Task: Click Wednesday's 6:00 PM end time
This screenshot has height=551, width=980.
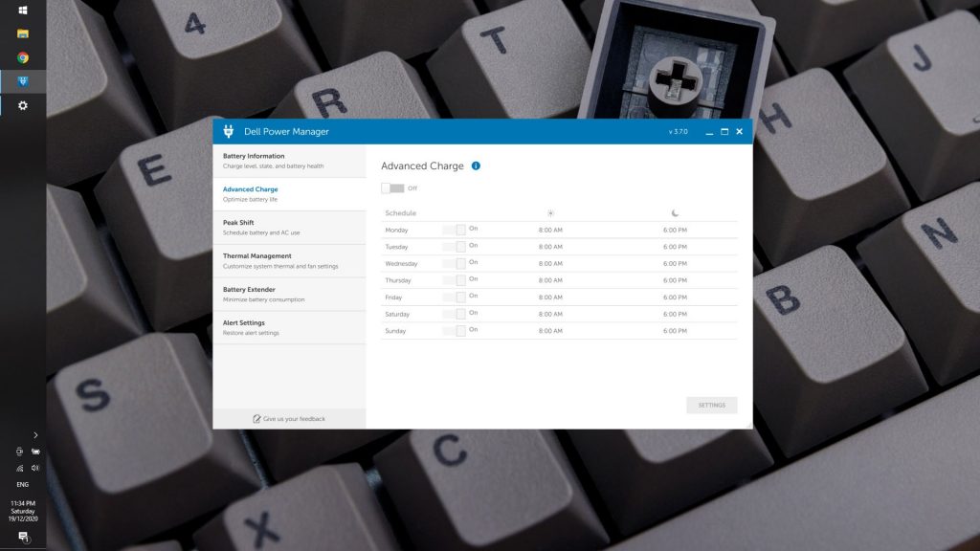Action: coord(675,264)
